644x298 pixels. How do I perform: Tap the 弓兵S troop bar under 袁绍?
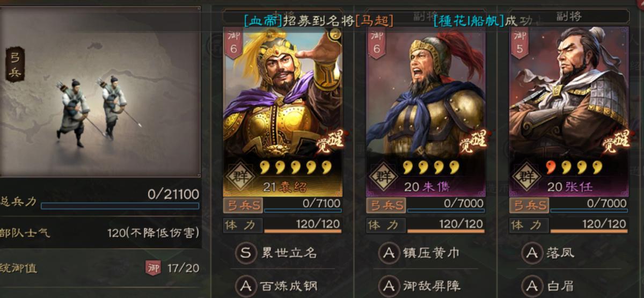point(282,205)
